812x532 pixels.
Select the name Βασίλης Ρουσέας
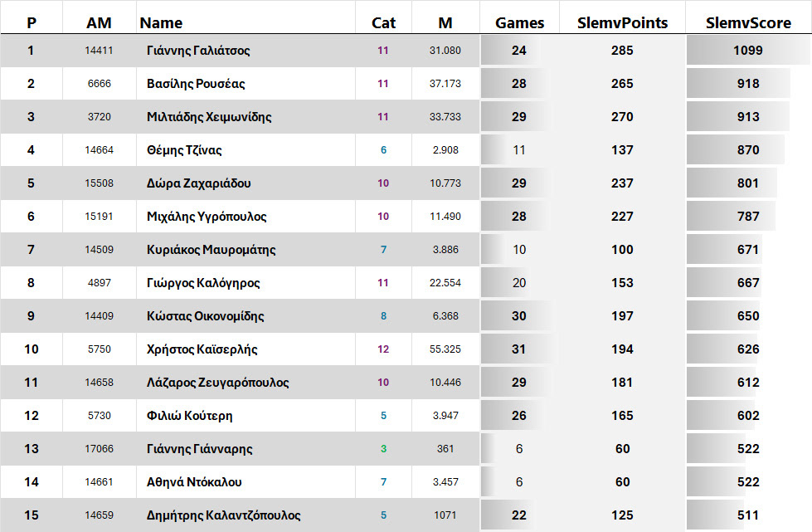196,84
